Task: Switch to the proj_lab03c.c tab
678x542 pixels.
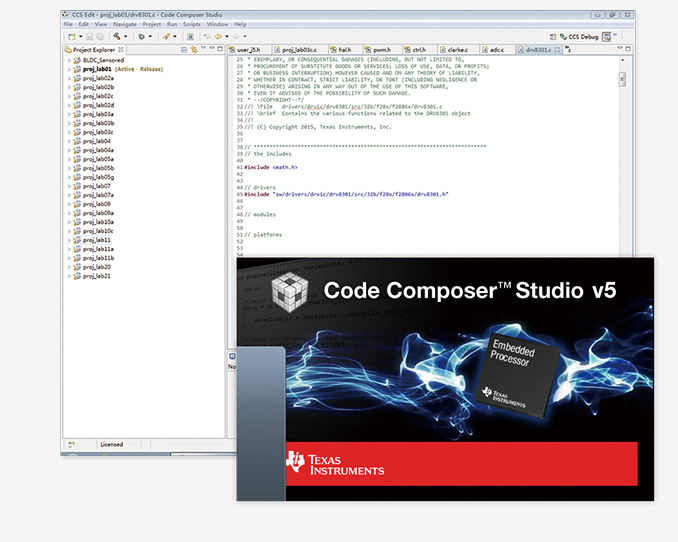Action: click(x=300, y=50)
